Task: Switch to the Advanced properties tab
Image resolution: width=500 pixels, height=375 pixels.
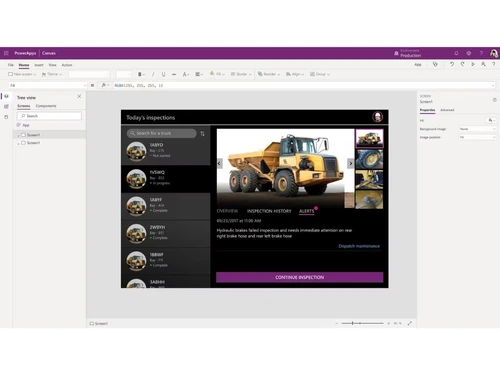Action: (x=447, y=110)
